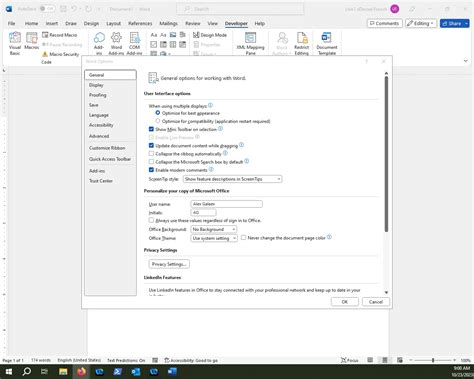The height and width of the screenshot is (379, 474).
Task: Open the File tab
Action: point(12,23)
